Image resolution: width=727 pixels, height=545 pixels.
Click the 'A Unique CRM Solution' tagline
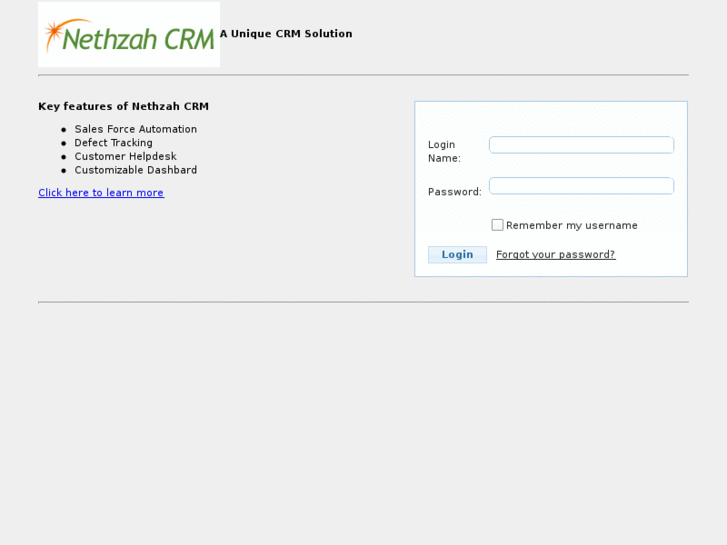pos(286,34)
